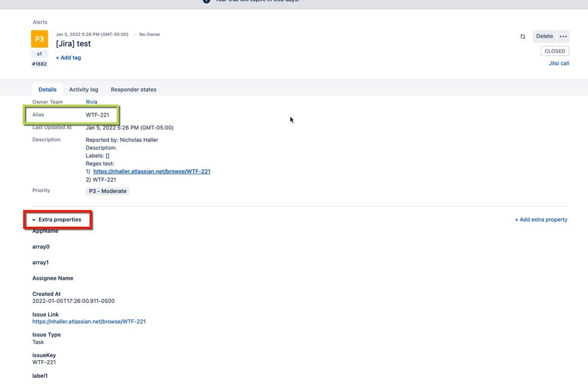
Task: Click the AppName property label
Action: point(45,231)
